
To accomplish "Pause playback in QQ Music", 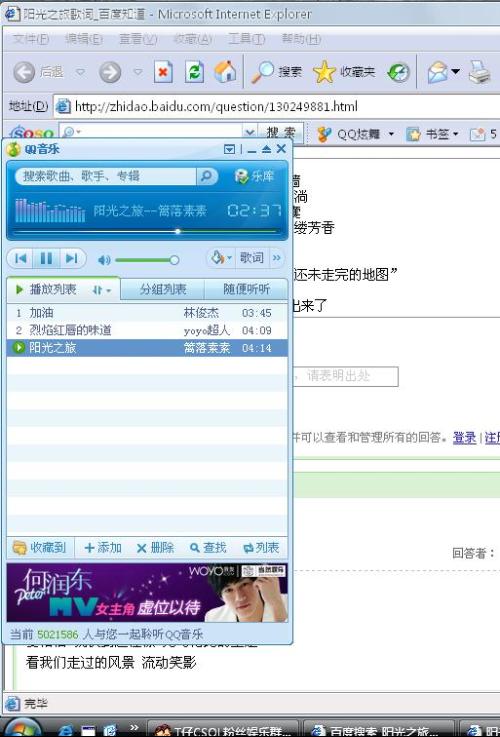I will click(46, 259).
